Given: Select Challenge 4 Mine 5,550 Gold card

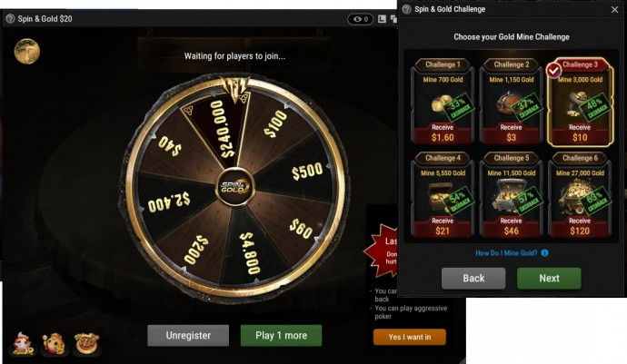Looking at the screenshot, I should 443,194.
